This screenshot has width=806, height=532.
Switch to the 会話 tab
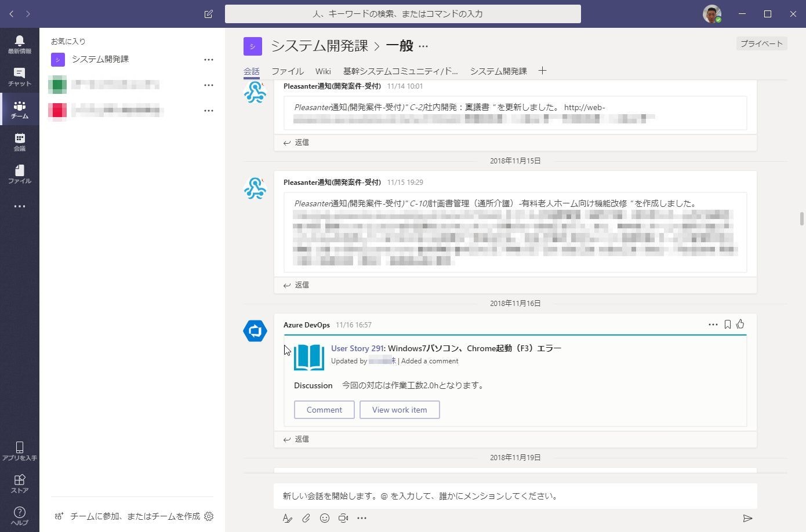(251, 71)
